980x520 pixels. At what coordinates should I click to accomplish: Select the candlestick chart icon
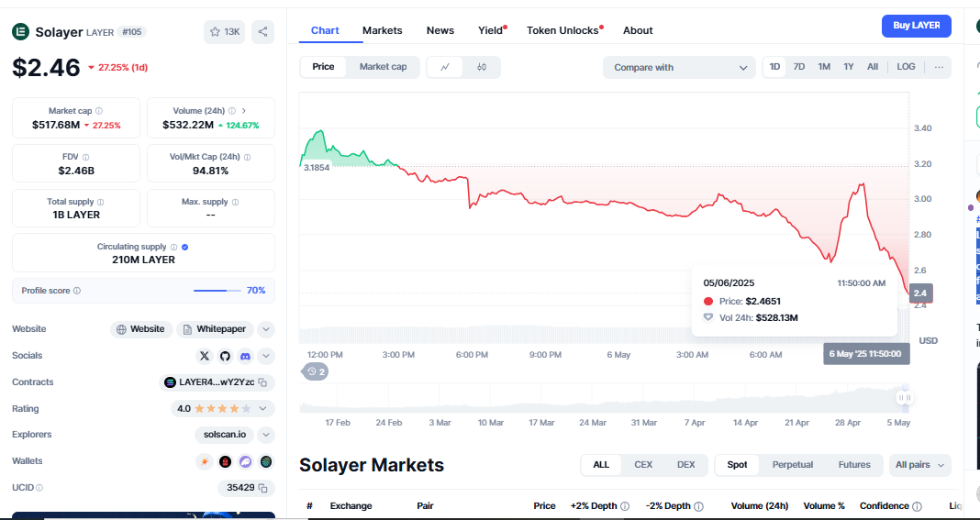click(x=481, y=67)
